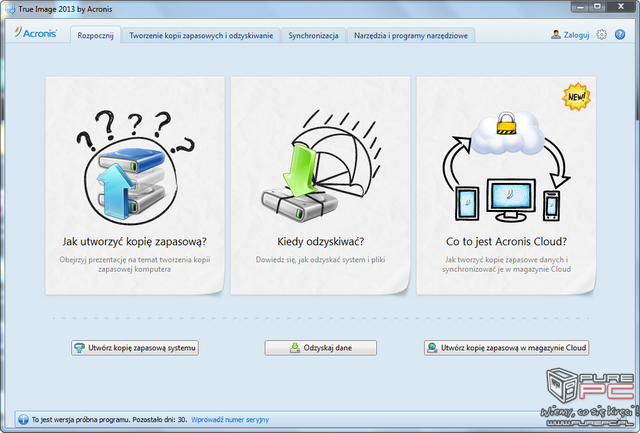
Task: Click the info icon in status bar
Action: coord(23,419)
